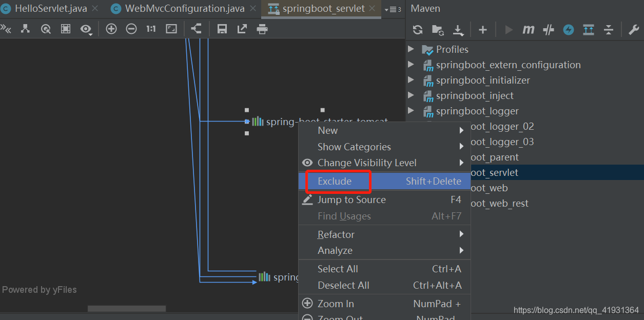Execute Maven goal with the m icon

click(x=529, y=30)
